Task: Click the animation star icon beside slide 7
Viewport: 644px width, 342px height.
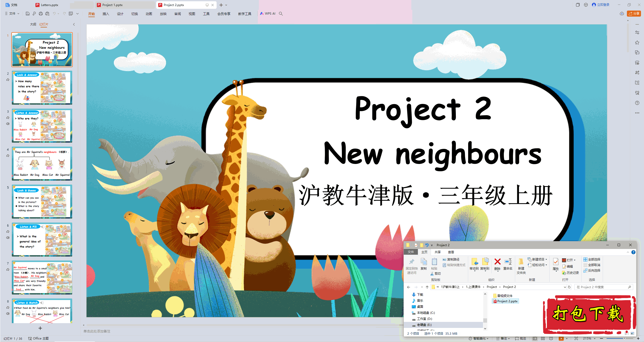Action: click(x=8, y=269)
